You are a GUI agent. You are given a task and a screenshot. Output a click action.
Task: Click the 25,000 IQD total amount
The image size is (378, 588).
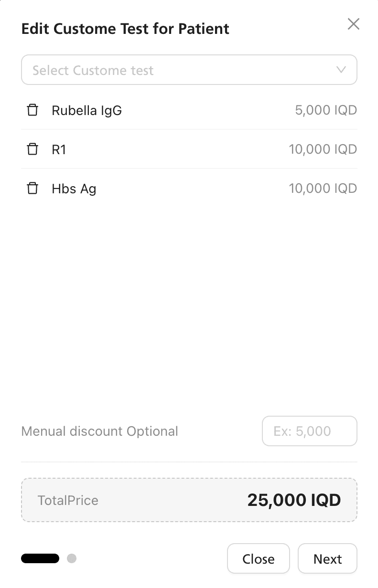tap(294, 500)
